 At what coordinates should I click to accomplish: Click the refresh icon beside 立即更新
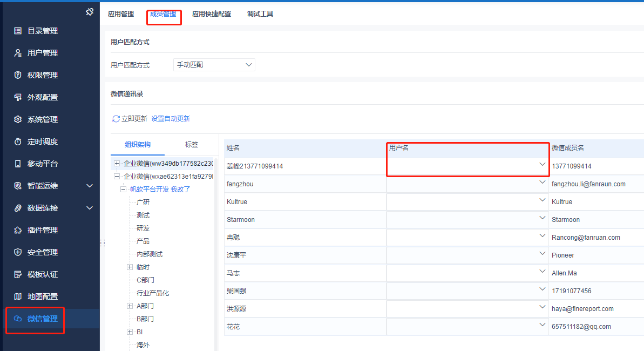click(x=116, y=119)
